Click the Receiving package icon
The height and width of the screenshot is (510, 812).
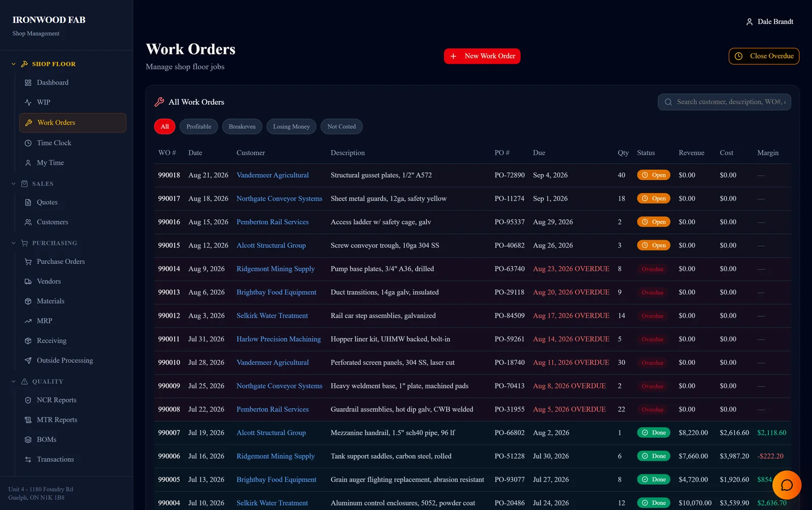pyautogui.click(x=28, y=341)
